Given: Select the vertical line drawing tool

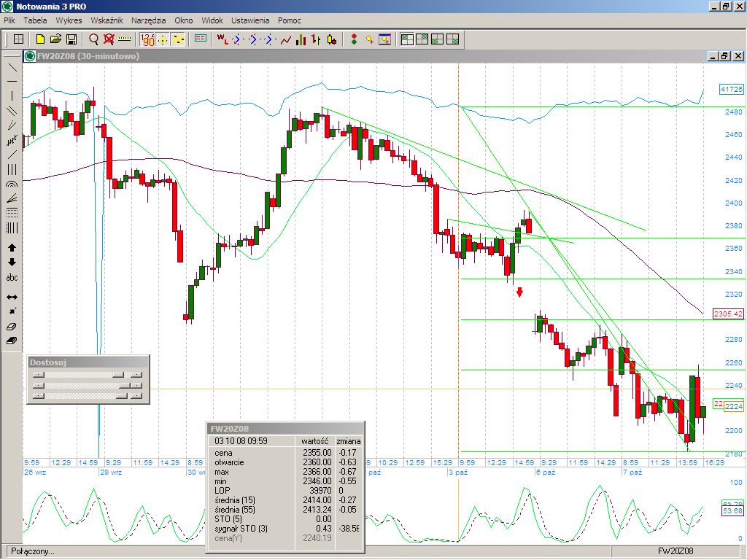Looking at the screenshot, I should 12,96.
